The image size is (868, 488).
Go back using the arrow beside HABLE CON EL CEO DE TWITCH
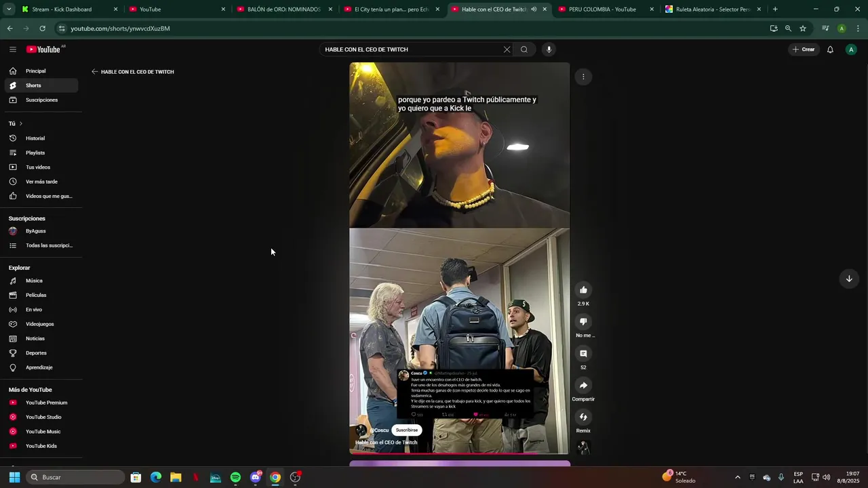point(95,72)
